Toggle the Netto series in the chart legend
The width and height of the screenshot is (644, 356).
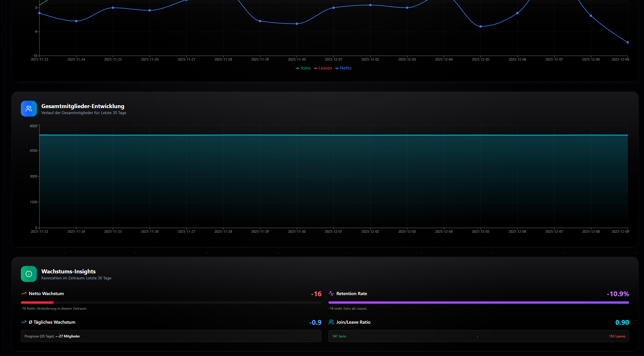343,68
